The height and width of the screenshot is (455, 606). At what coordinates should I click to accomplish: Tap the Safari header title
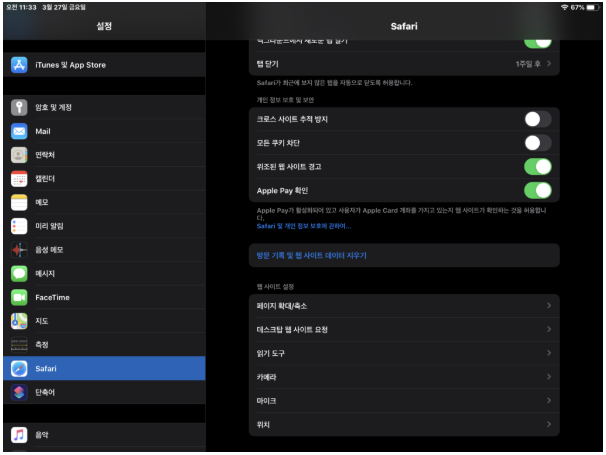pos(404,26)
